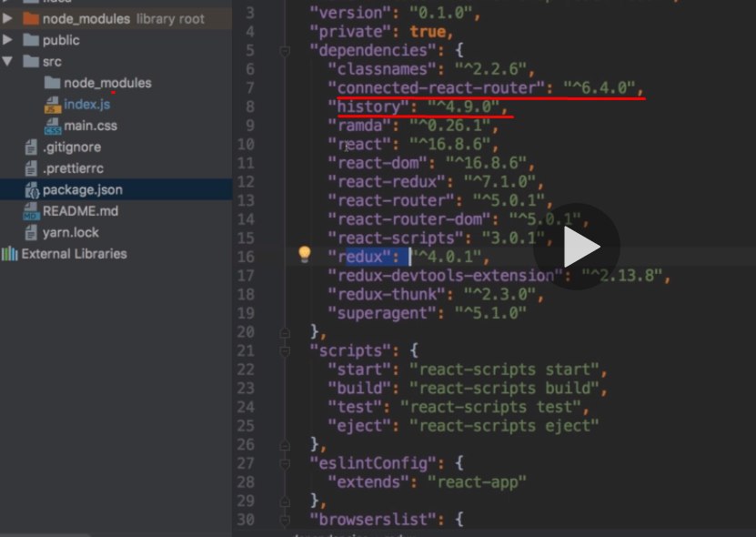Click line number 16 in the gutter
Screen dimensions: 756x537
pos(246,257)
